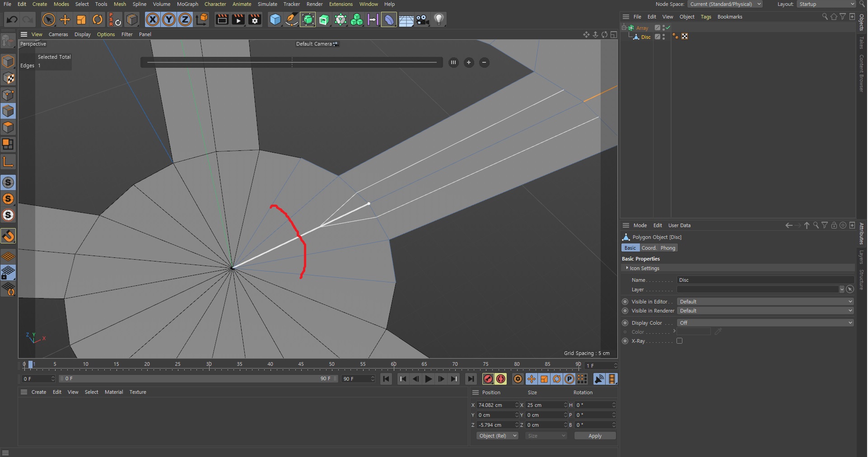Open Object Manager Tags menu
868x457 pixels.
[706, 17]
